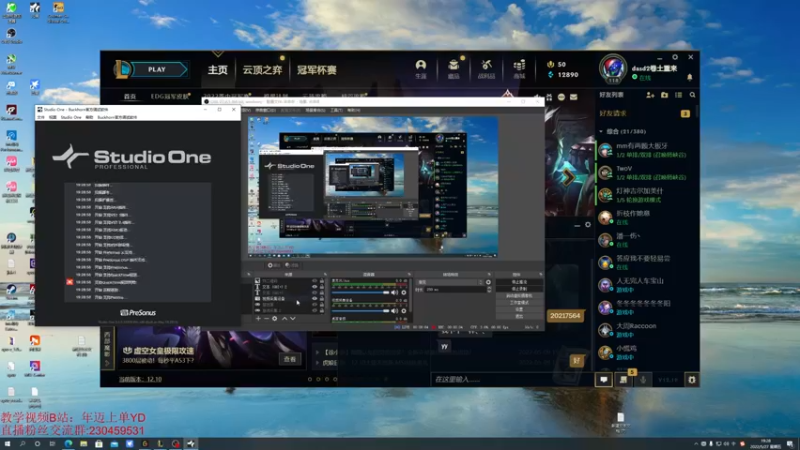The width and height of the screenshot is (800, 450).
Task: Click the 查看 button on the banner
Action: [290, 359]
